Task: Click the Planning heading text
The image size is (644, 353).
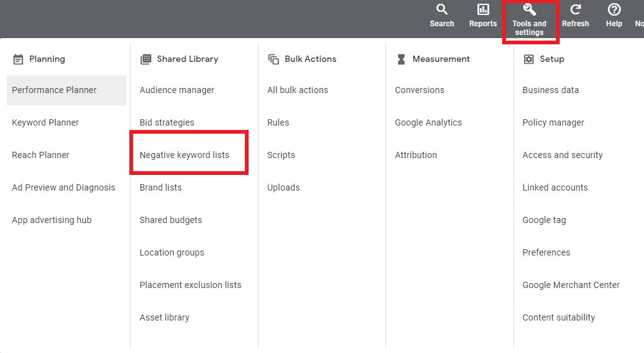Action: (x=47, y=59)
